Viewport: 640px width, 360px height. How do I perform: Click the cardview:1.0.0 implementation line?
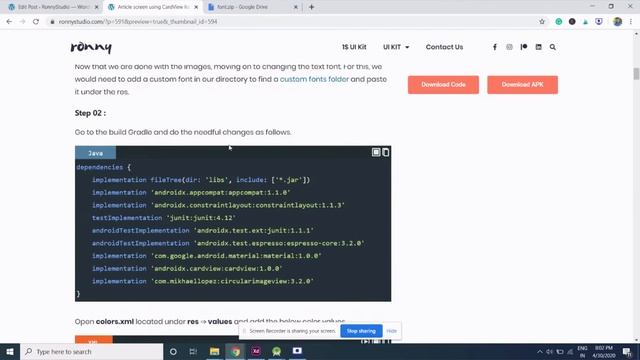187,268
